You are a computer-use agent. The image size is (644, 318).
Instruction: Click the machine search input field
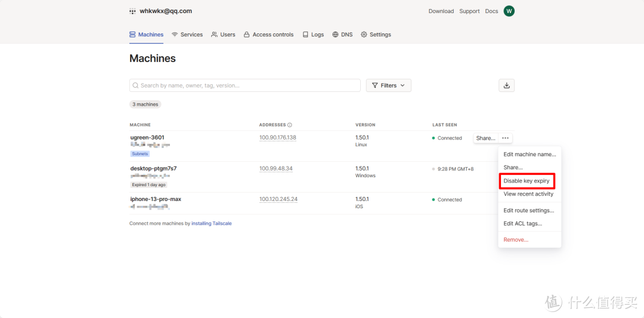[244, 85]
